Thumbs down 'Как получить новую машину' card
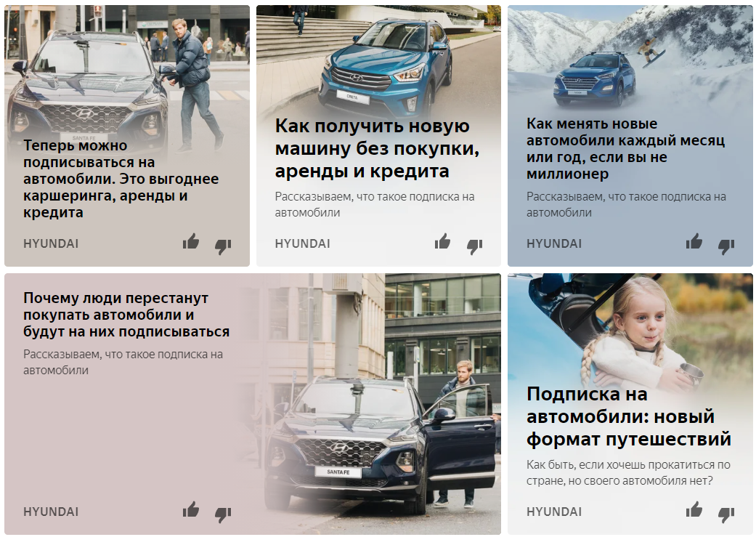 click(475, 246)
